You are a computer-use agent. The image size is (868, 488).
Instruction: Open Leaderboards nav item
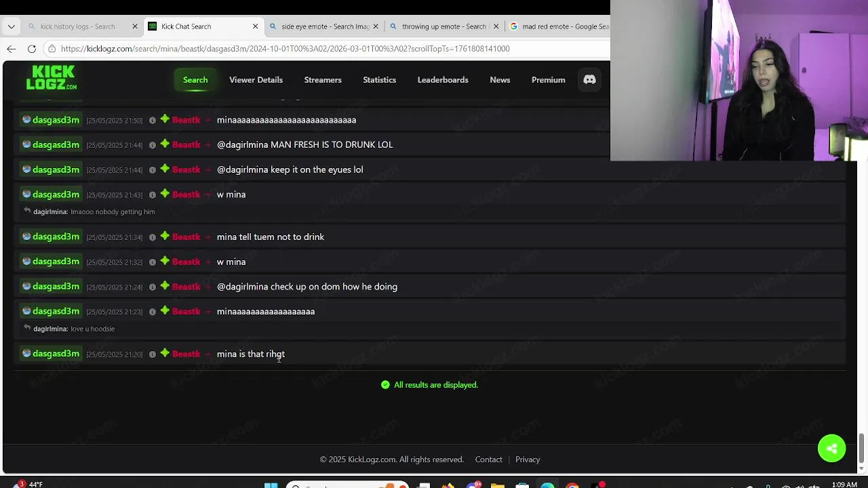click(443, 80)
